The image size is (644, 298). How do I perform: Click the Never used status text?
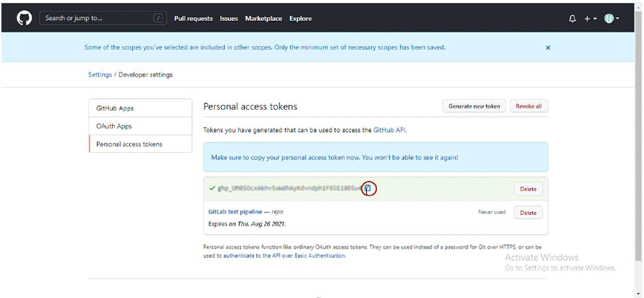(492, 212)
